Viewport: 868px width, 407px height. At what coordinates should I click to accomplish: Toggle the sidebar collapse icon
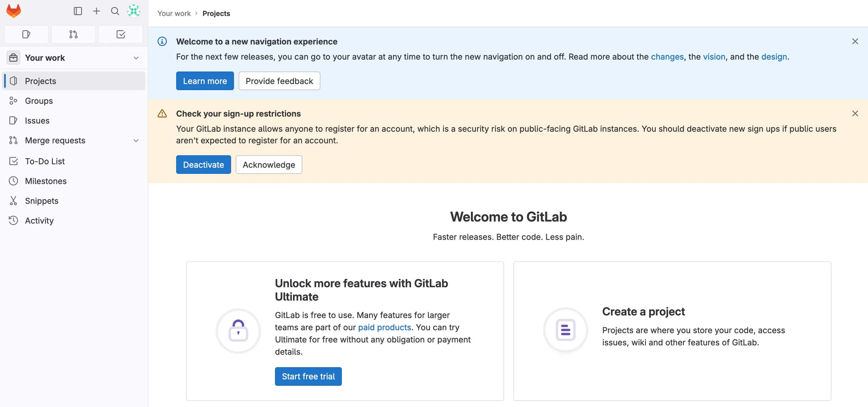[x=78, y=11]
